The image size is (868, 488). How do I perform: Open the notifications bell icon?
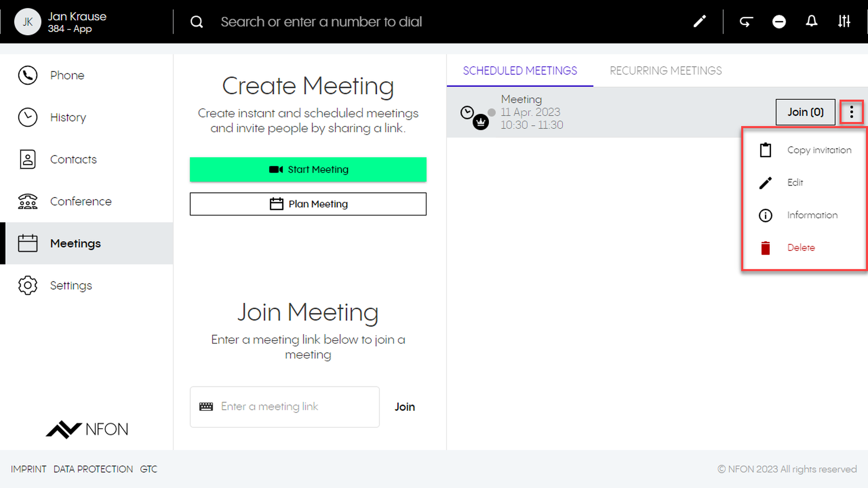[x=811, y=21]
